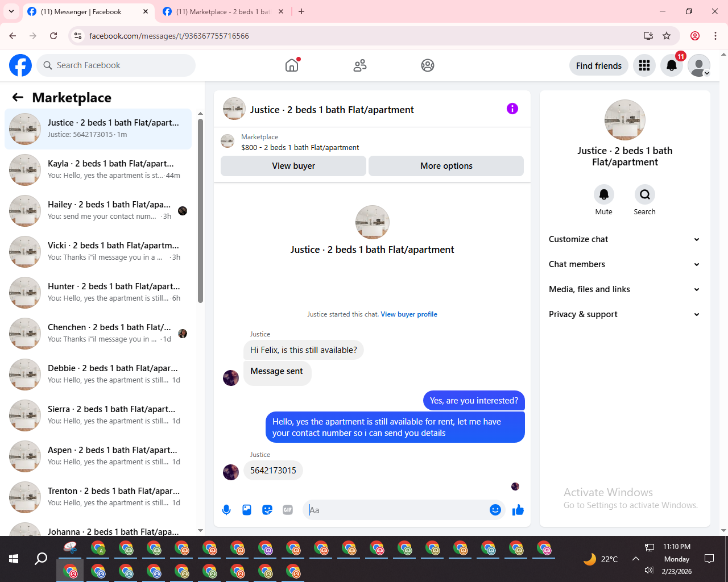Open the account profile picture menu
The width and height of the screenshot is (728, 582).
coord(699,65)
